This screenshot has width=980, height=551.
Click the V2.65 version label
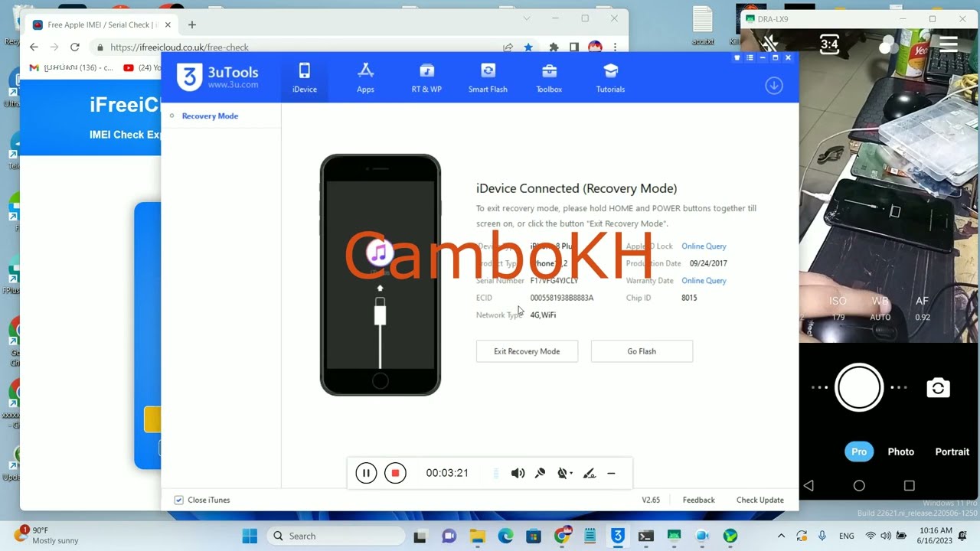(x=651, y=500)
